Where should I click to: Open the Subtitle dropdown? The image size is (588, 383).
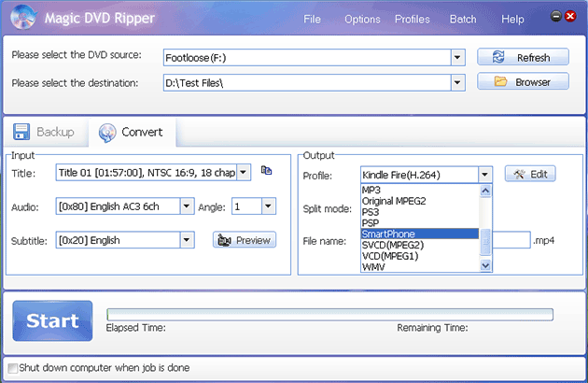click(x=187, y=240)
